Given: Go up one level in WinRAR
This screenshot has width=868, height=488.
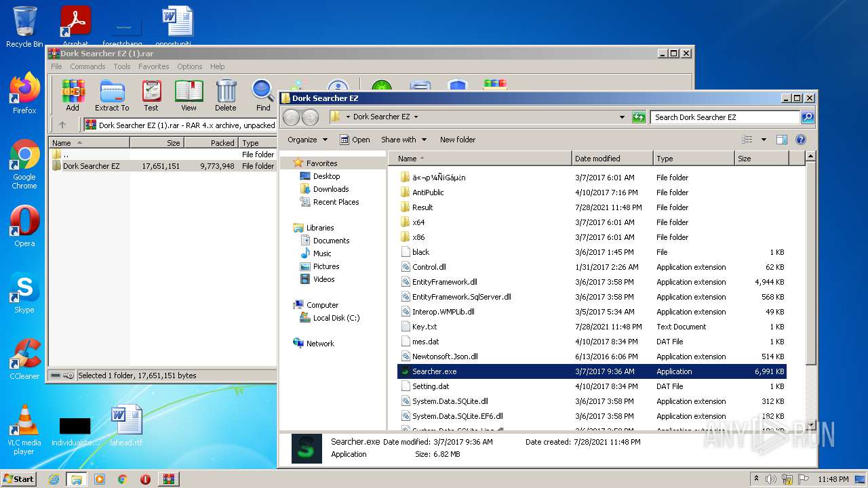Looking at the screenshot, I should [62, 125].
